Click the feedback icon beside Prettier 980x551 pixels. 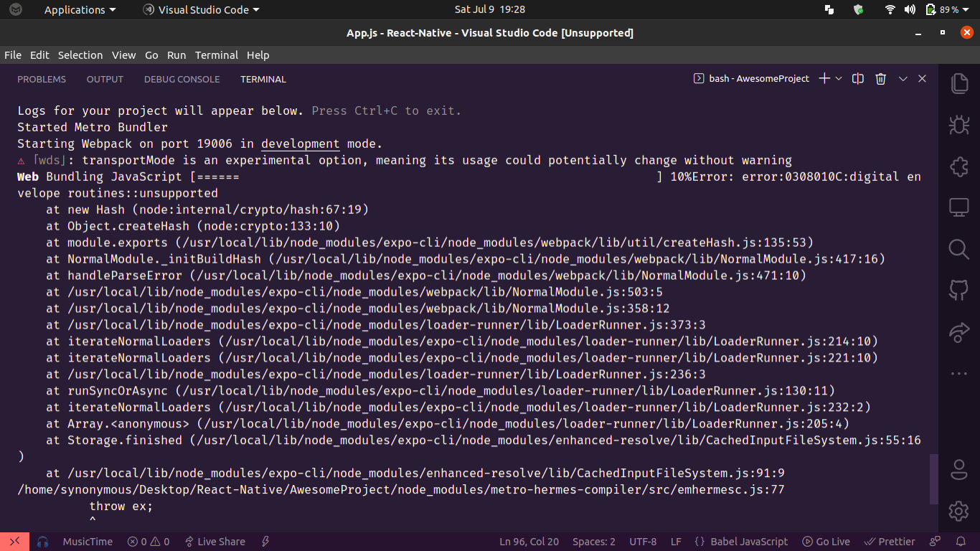[935, 542]
